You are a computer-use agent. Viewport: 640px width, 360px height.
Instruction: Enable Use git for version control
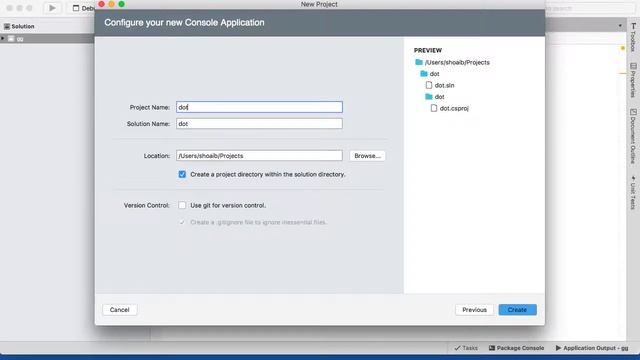(x=182, y=205)
